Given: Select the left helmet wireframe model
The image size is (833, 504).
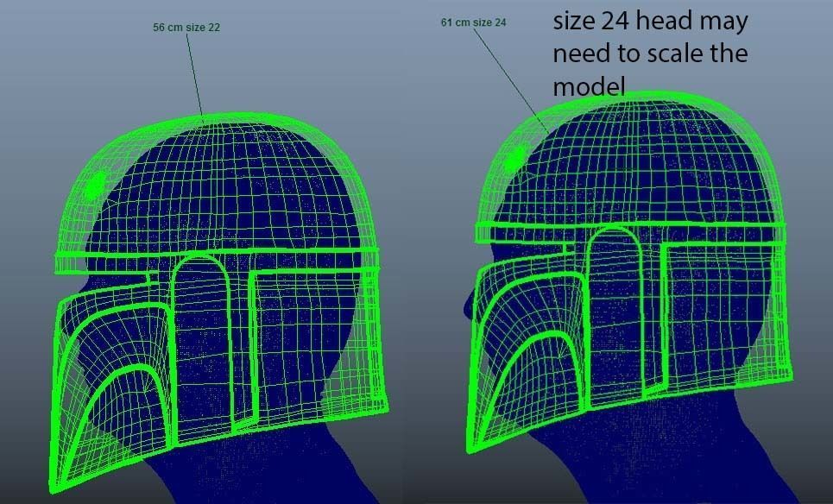Looking at the screenshot, I should (x=219, y=302).
